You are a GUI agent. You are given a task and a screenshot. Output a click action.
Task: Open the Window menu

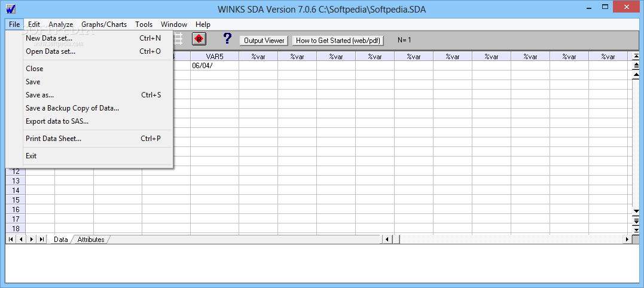click(x=174, y=24)
